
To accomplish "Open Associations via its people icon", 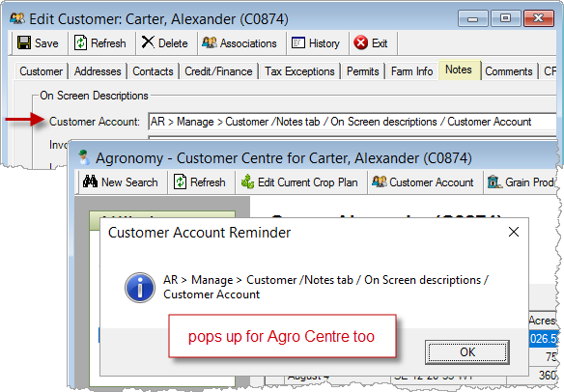I will [x=209, y=42].
